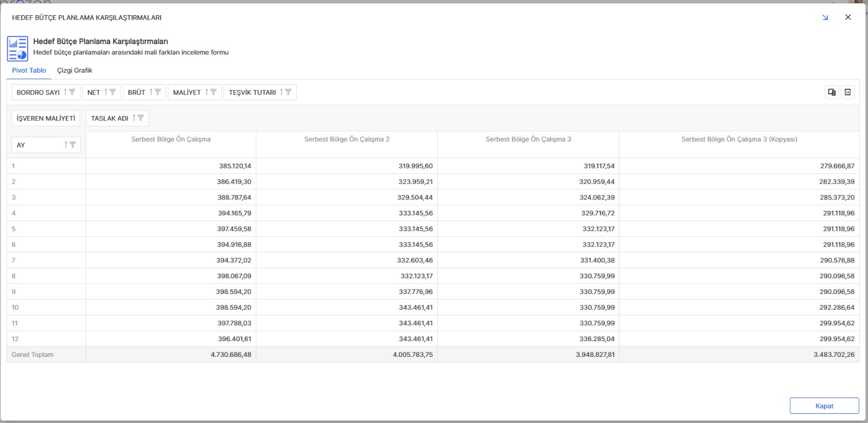Open AY field filter dropdown
Viewport: 868px width, 423px height.
(x=73, y=145)
